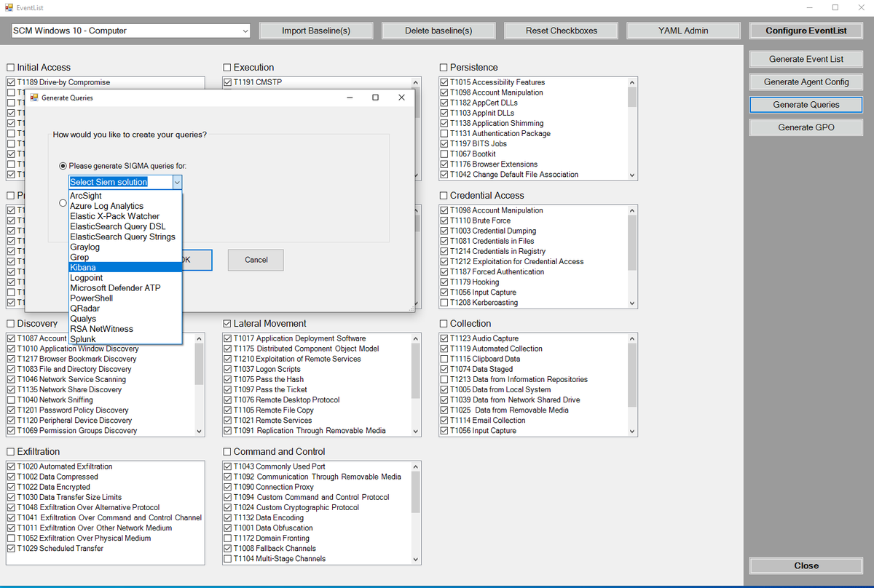Click the Close button at bottom right

(x=806, y=565)
